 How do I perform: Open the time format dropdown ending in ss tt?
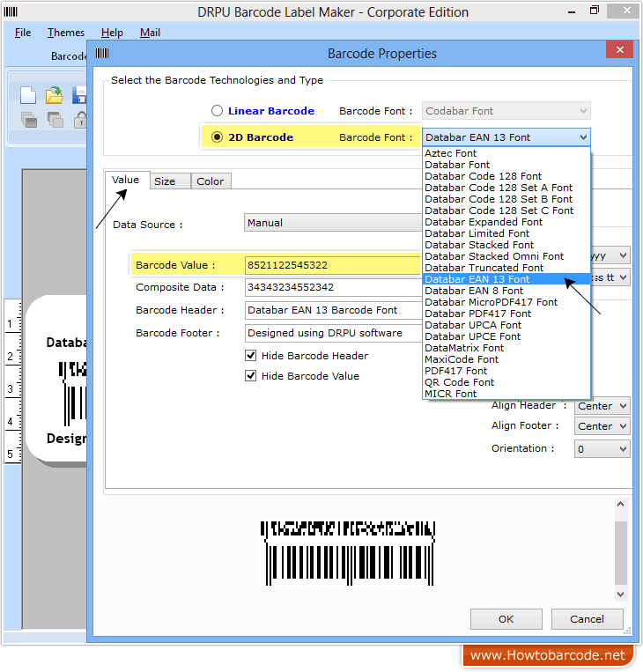610,277
